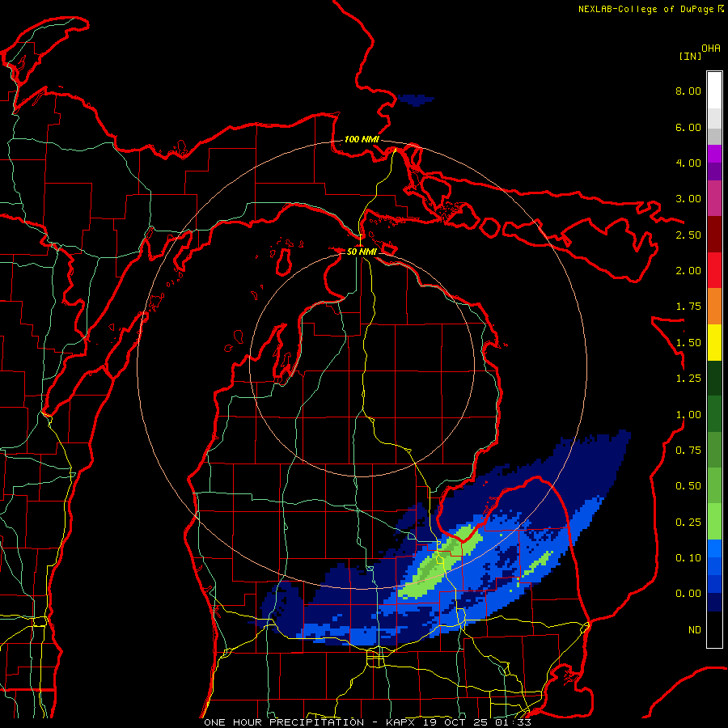Screen dimensions: 728x728
Task: Click the 1.50 legend value
Action: tap(688, 343)
